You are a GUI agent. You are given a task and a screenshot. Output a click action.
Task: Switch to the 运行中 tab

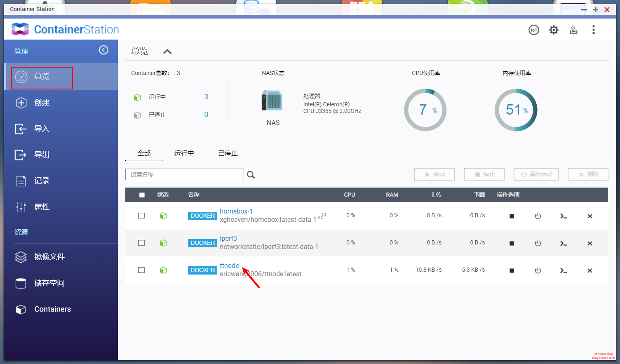(184, 153)
